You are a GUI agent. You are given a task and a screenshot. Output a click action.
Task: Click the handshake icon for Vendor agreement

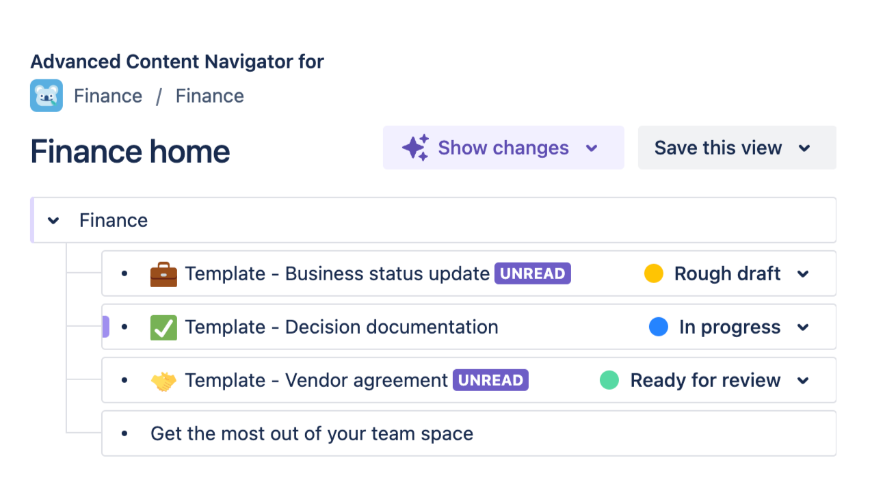[163, 381]
